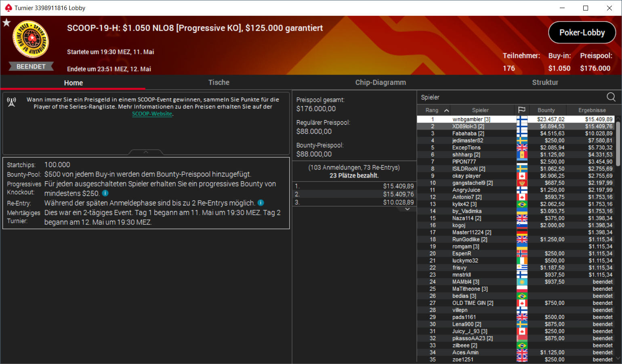
Task: Click the BEENDET status badge
Action: tap(31, 67)
